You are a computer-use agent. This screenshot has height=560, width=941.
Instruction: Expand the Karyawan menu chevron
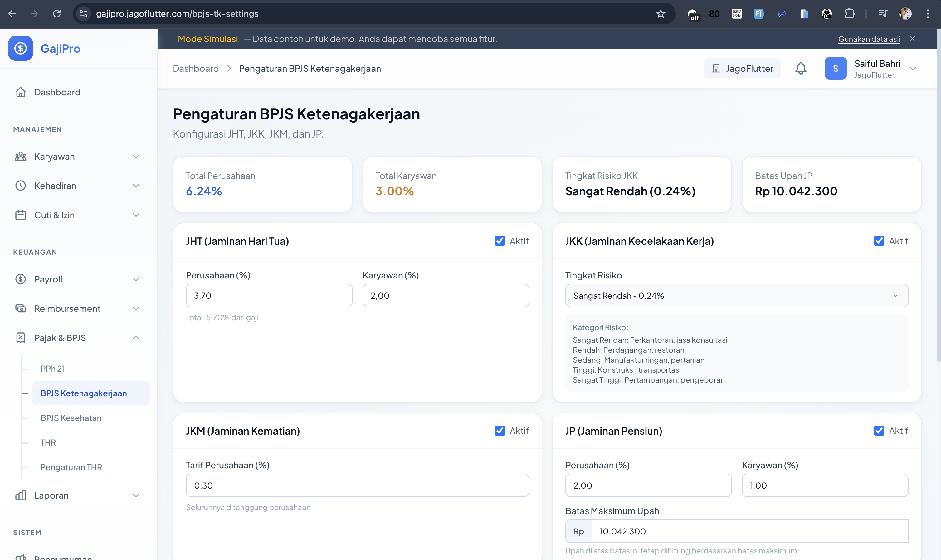136,156
